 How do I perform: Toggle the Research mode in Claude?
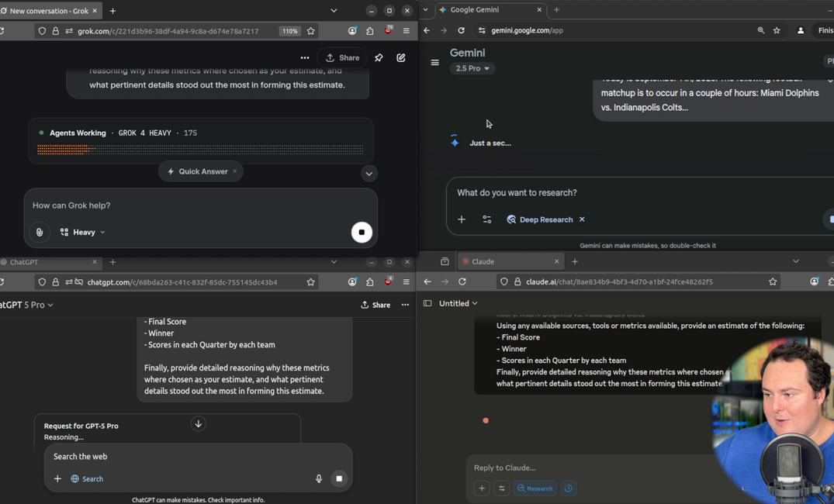[x=535, y=488]
